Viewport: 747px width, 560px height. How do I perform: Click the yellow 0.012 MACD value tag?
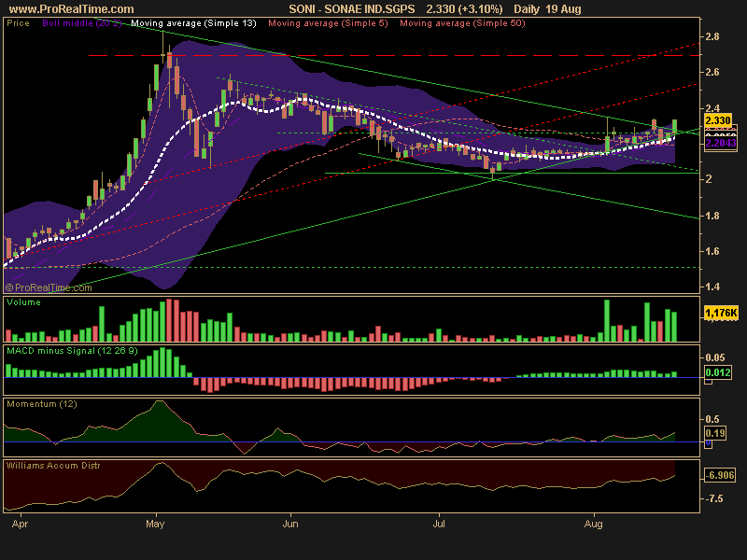[x=716, y=373]
